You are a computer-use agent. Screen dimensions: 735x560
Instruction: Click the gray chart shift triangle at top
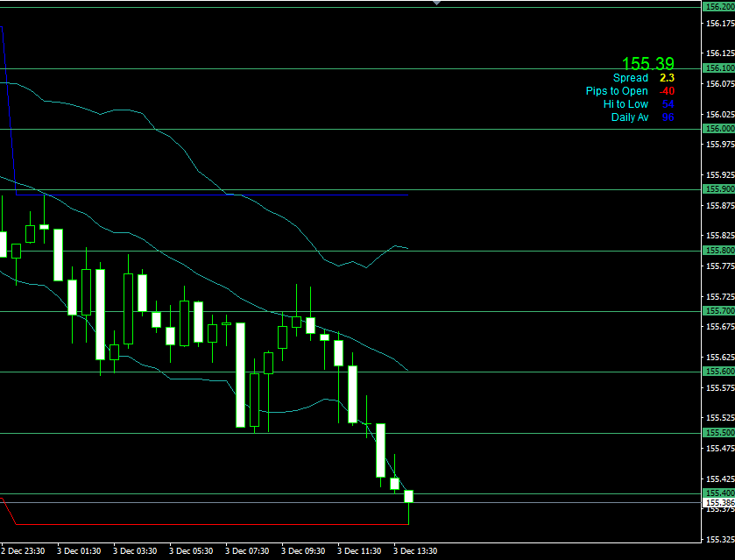(436, 4)
